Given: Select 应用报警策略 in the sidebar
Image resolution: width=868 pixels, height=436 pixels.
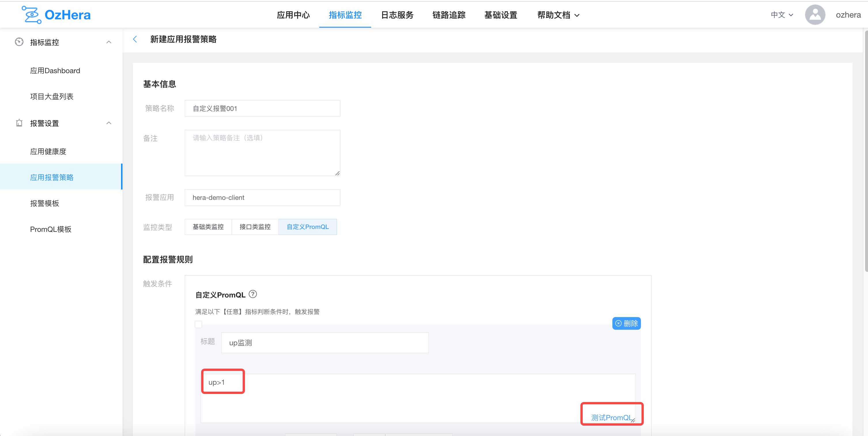Looking at the screenshot, I should pyautogui.click(x=61, y=177).
